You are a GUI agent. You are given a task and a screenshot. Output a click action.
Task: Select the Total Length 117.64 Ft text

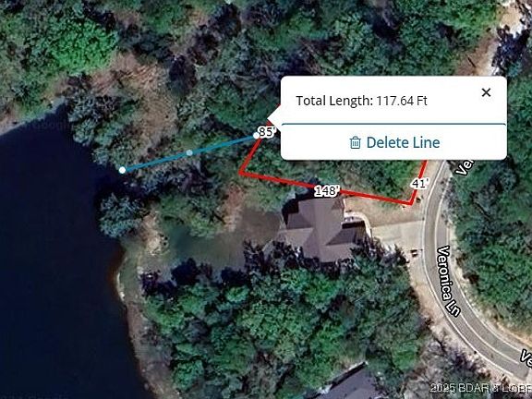(361, 101)
